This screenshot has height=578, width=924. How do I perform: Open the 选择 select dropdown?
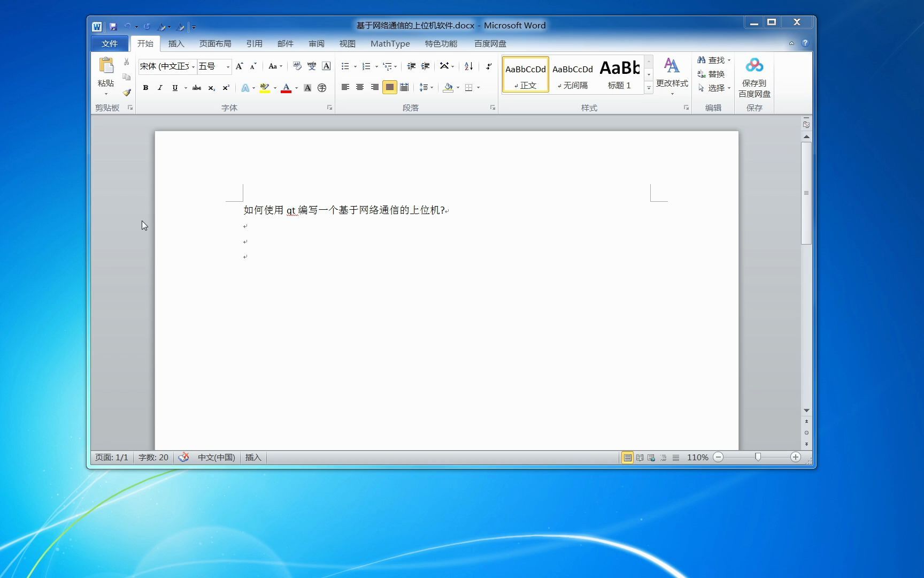(x=714, y=88)
